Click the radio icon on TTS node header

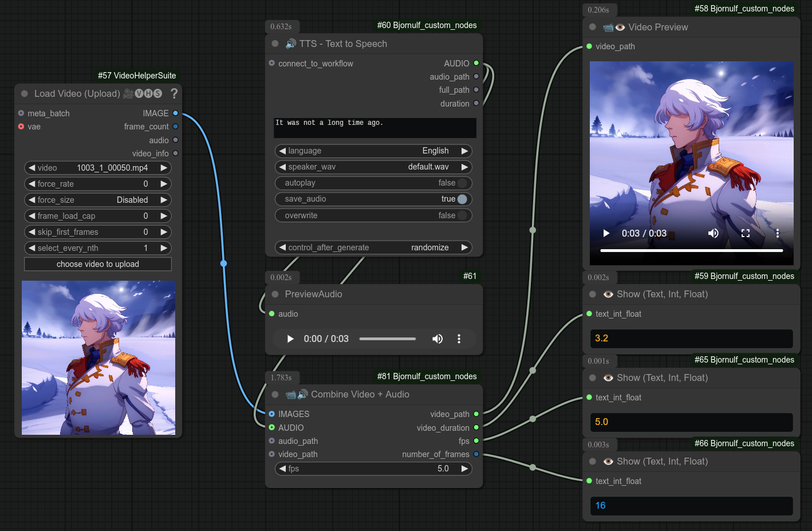pos(290,44)
